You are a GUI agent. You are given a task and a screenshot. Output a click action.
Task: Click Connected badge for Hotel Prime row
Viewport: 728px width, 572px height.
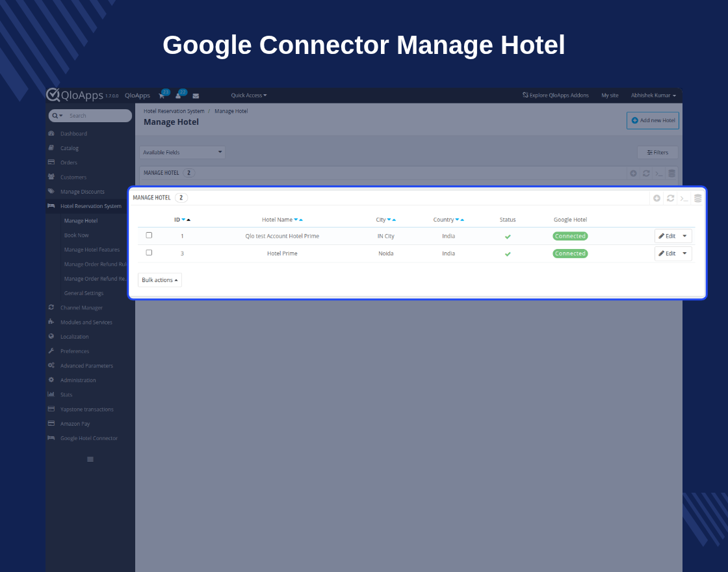(x=570, y=253)
